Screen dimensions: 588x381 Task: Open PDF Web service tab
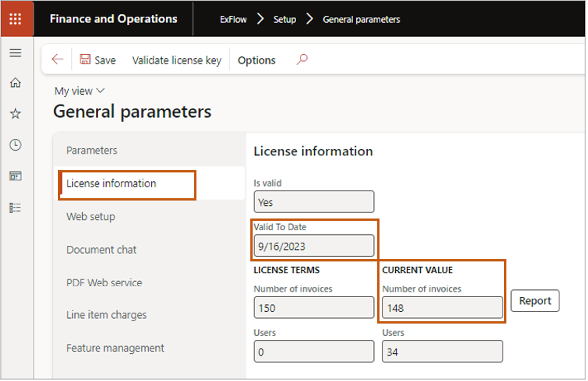tap(104, 283)
